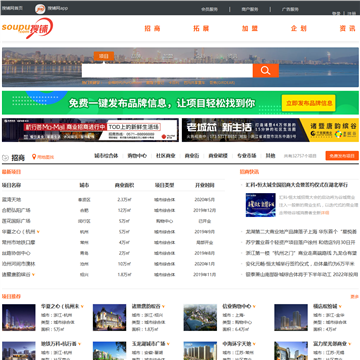Click the V badge next to 华夏之心 table row
This screenshot has width=360, height=360.
pos(38,232)
